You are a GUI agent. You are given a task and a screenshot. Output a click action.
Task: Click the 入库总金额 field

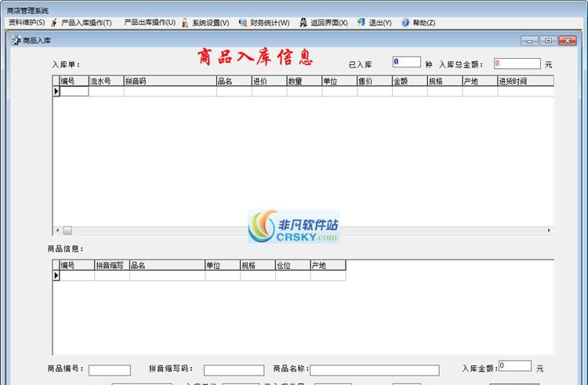coord(517,64)
